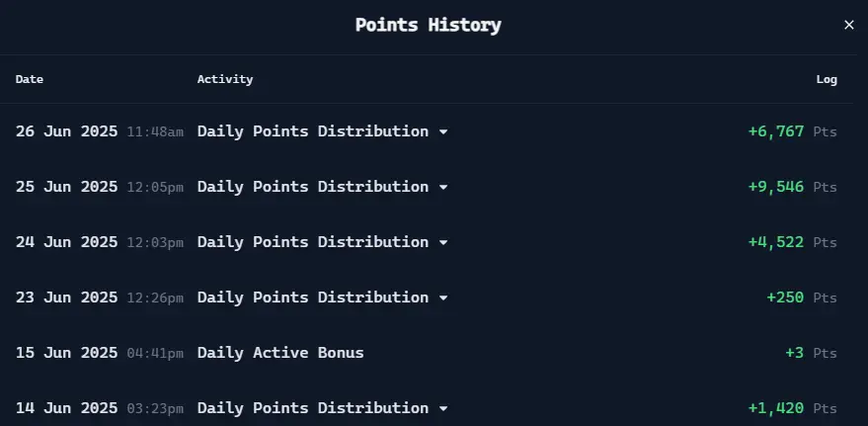Expand 14 Jun Daily Points Distribution arrow
Image resolution: width=868 pixels, height=426 pixels.
pos(442,409)
